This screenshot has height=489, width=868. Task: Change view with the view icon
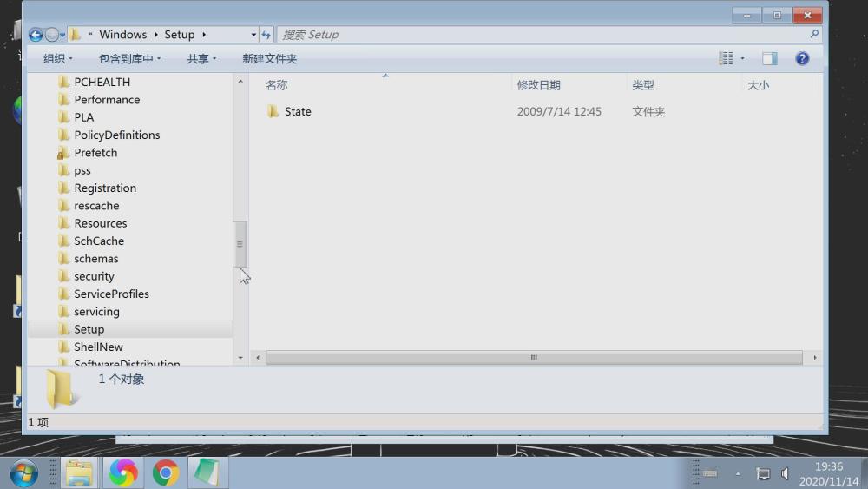coord(726,58)
